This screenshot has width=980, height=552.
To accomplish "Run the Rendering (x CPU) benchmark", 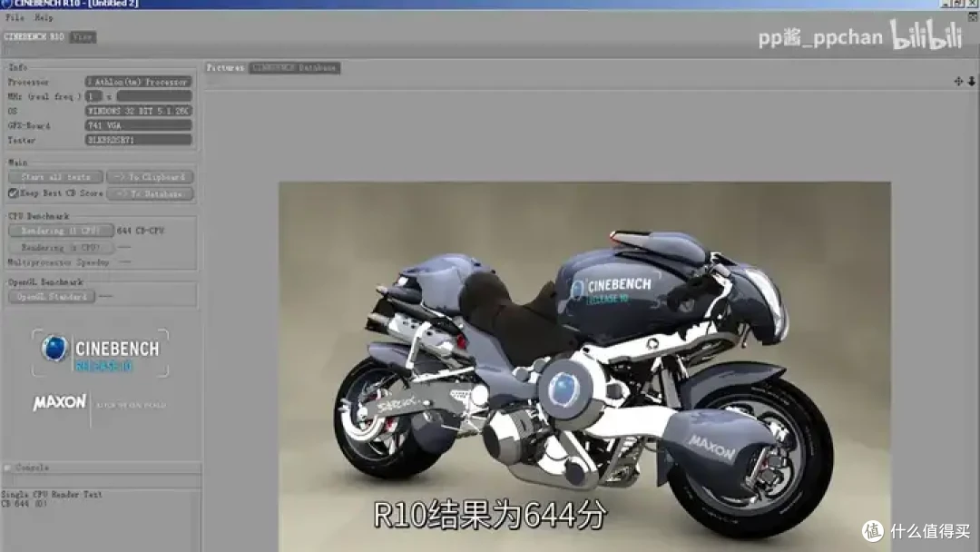I will tap(61, 248).
